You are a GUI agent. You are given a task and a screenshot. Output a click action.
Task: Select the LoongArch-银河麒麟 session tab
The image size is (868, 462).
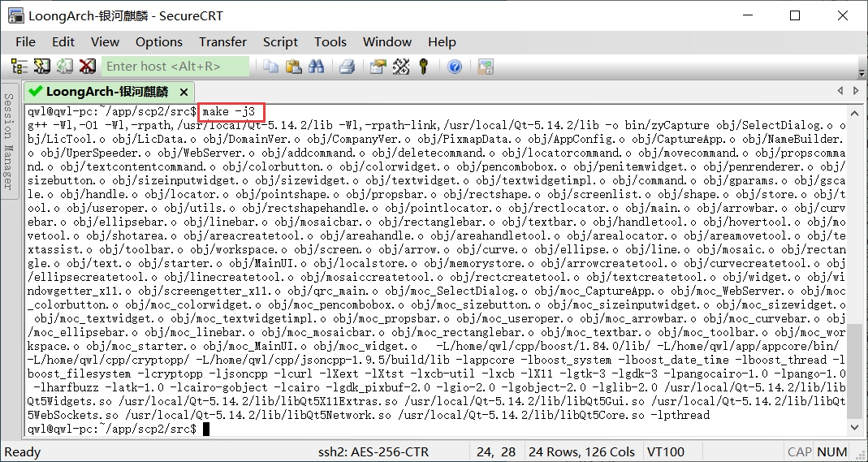pos(106,92)
